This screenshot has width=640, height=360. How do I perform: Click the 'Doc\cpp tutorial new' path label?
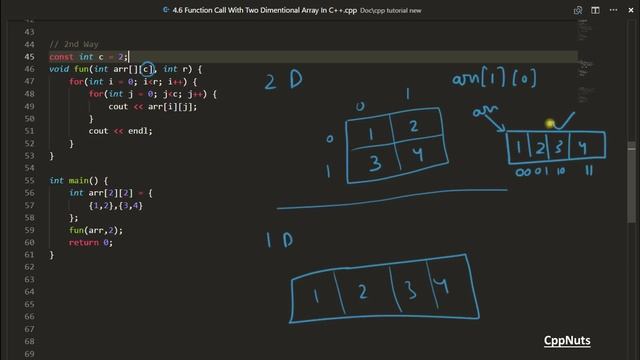390,11
